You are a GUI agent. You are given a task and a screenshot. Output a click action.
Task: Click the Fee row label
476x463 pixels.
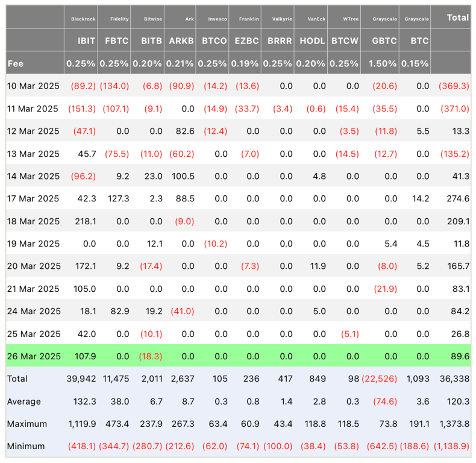pos(16,63)
